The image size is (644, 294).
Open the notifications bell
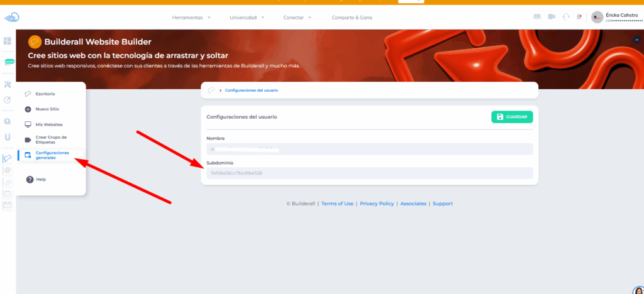[x=579, y=17]
